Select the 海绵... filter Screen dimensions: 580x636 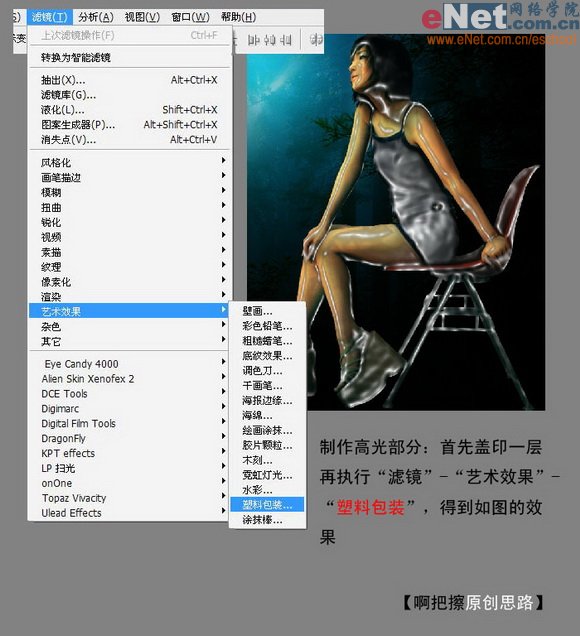(267, 415)
